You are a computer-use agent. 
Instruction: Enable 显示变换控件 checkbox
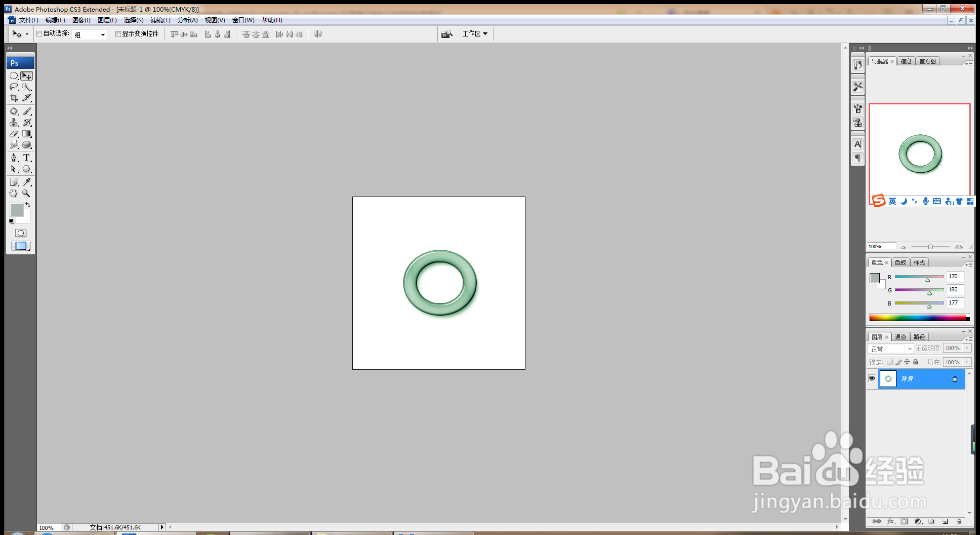118,34
